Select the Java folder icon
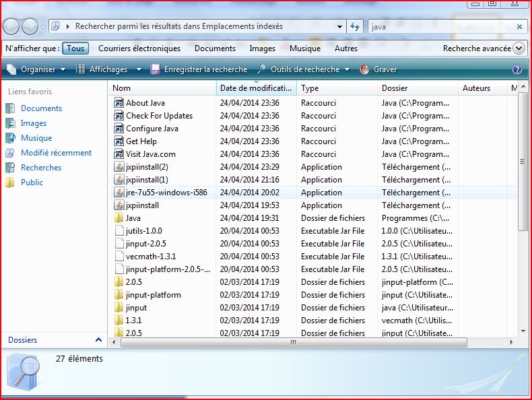Viewport: 532px width, 400px height. pos(119,218)
